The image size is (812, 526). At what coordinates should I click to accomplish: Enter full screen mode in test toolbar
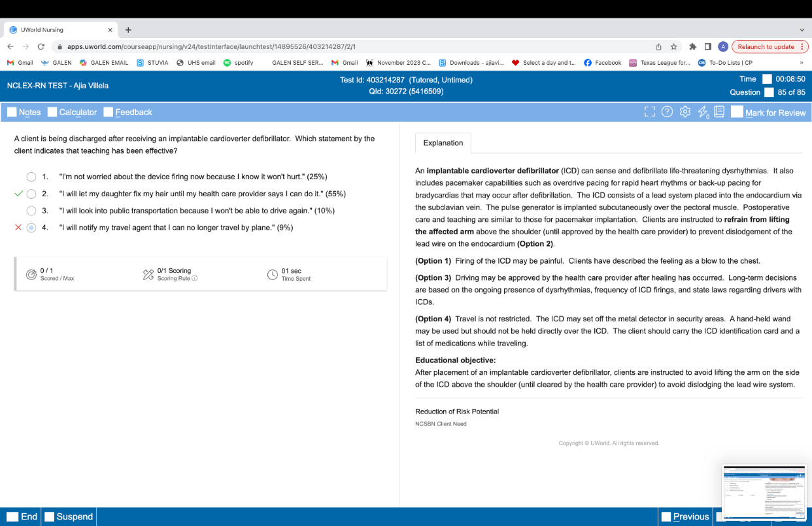click(x=649, y=112)
